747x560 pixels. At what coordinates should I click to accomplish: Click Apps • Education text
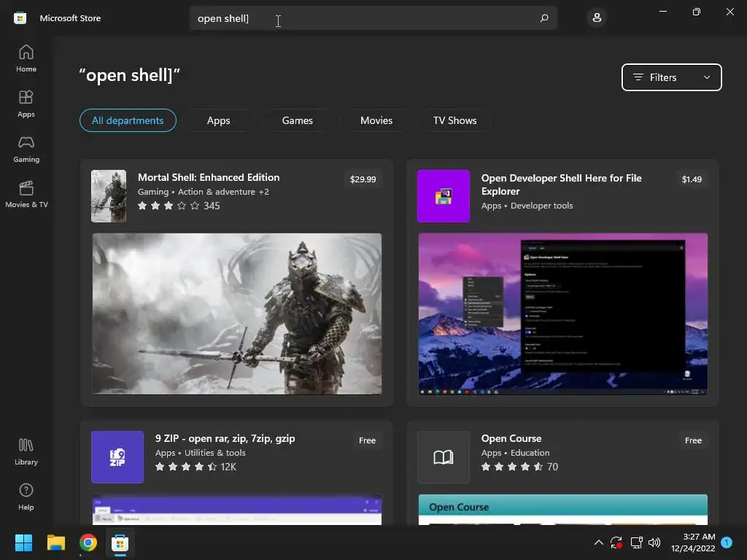(x=515, y=453)
